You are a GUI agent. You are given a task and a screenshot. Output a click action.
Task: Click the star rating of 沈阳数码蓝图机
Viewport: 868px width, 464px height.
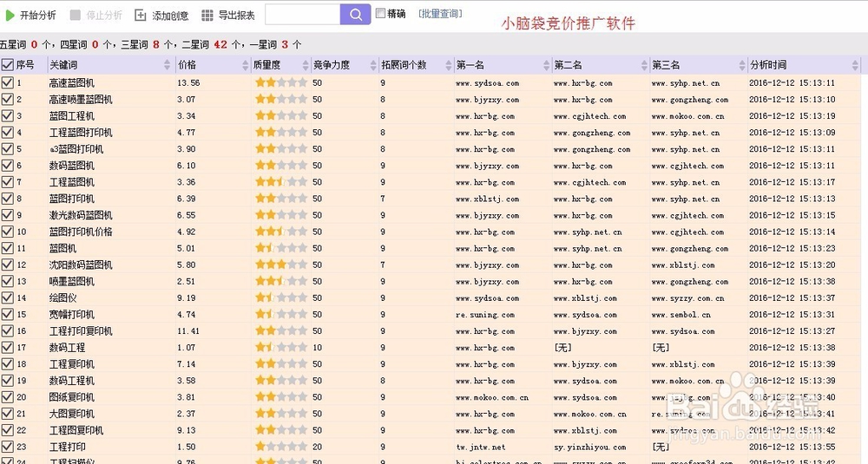281,265
